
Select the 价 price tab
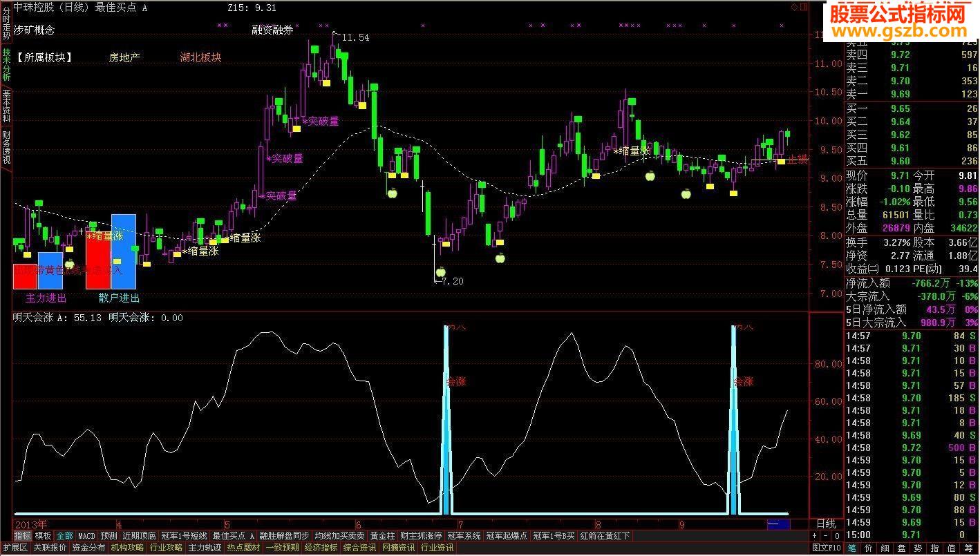coord(868,548)
